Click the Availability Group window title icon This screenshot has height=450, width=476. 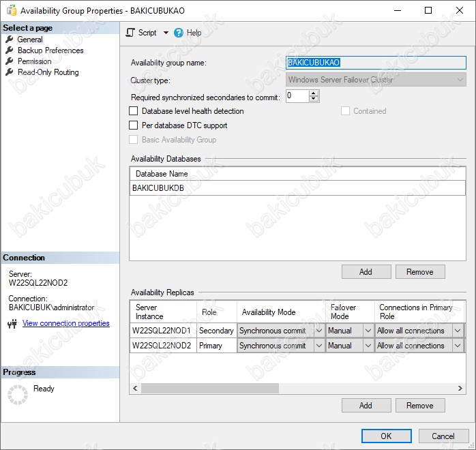pyautogui.click(x=12, y=10)
